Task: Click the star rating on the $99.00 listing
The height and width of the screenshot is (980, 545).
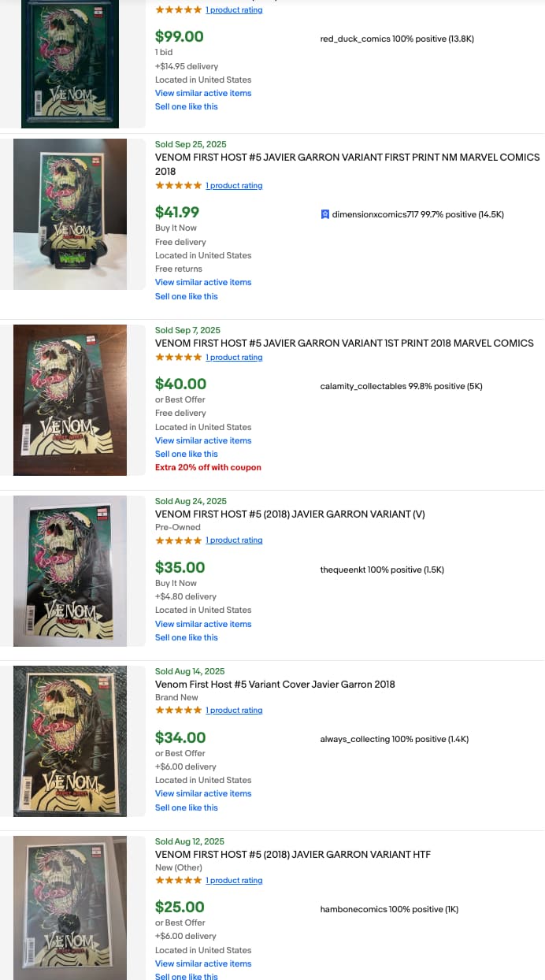Action: tap(178, 10)
